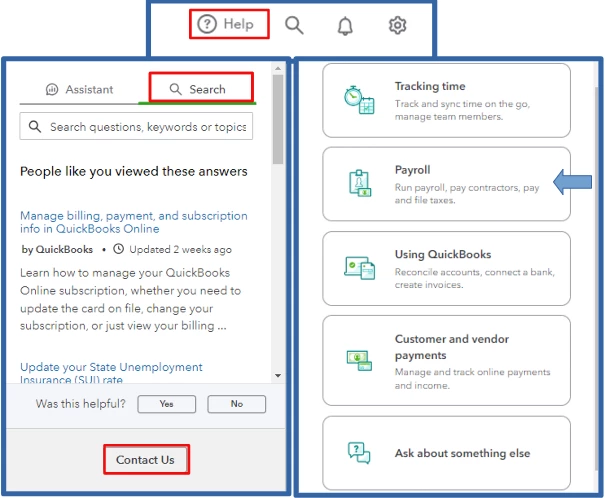The width and height of the screenshot is (606, 498).
Task: Open 'Update your State Unemployment Insurance' link
Action: [x=111, y=373]
